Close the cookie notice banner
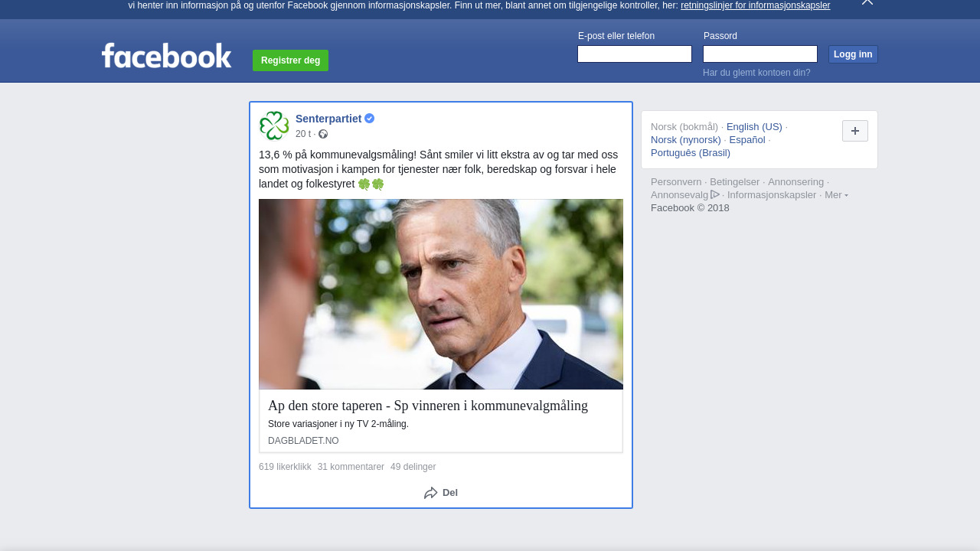Screen dimensions: 980x551 [867, 2]
